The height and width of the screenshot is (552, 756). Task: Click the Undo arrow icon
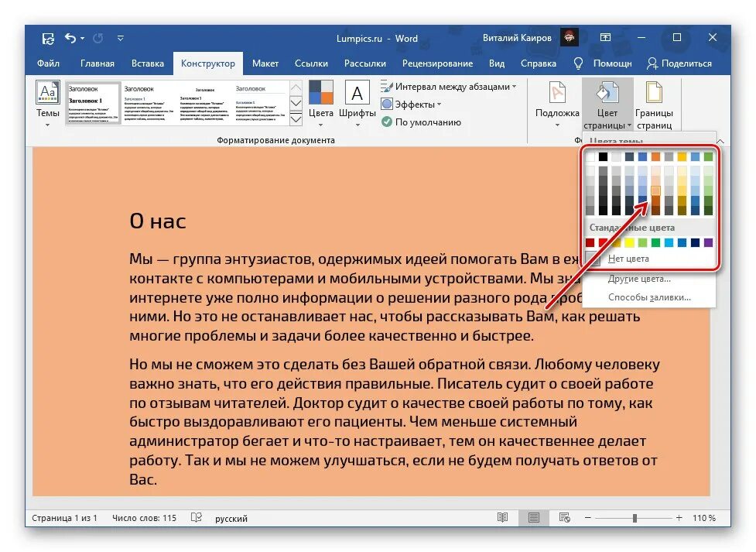70,38
